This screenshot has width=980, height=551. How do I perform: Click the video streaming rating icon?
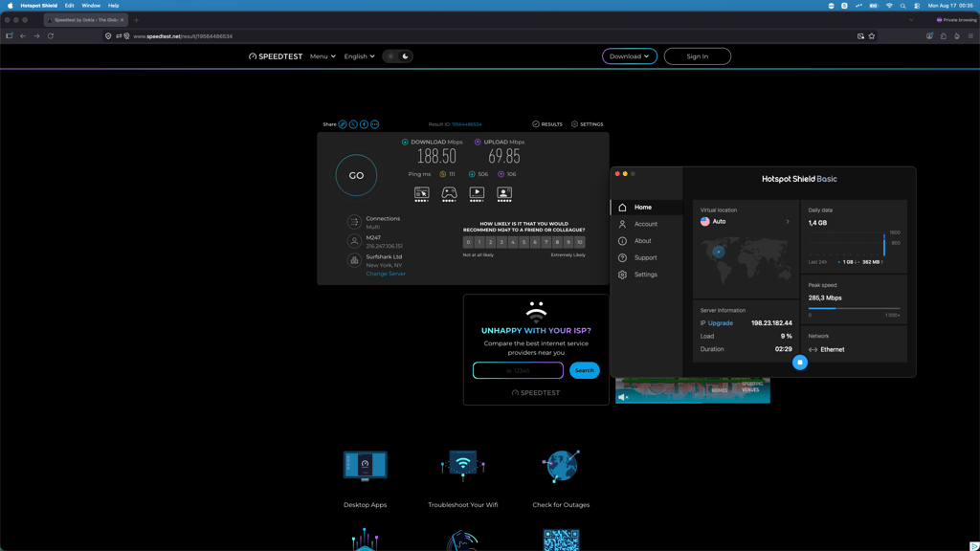(x=477, y=193)
